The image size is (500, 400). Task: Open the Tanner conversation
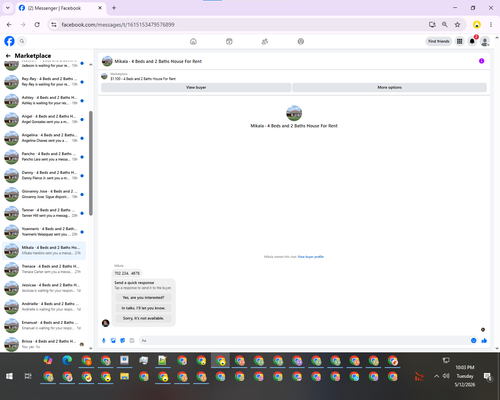(x=44, y=213)
